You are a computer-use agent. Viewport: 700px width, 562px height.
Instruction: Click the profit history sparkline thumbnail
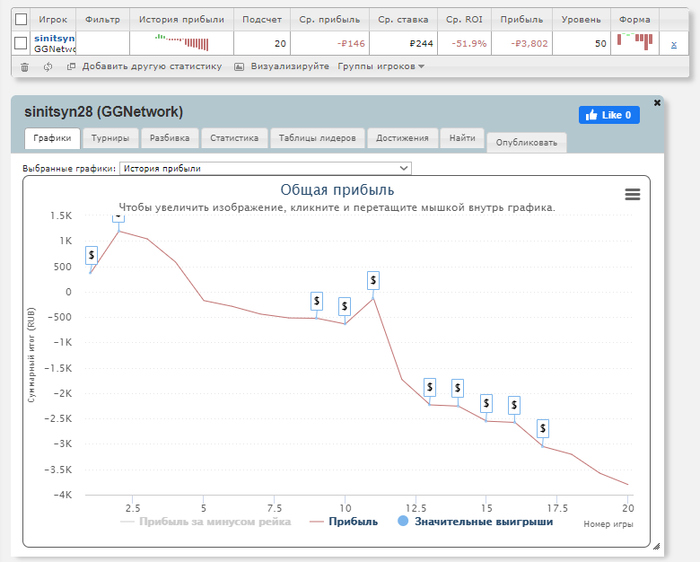click(182, 42)
